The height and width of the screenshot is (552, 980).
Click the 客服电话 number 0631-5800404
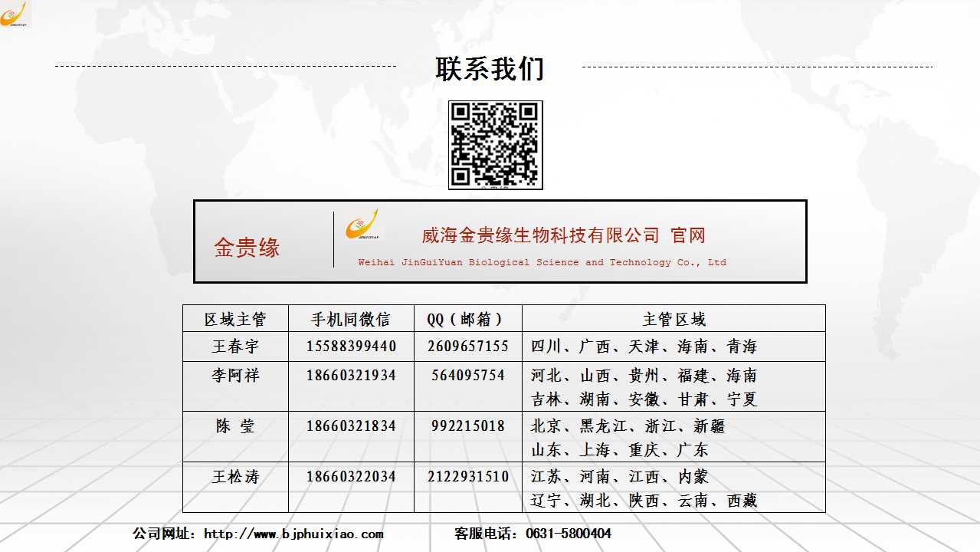(x=568, y=534)
